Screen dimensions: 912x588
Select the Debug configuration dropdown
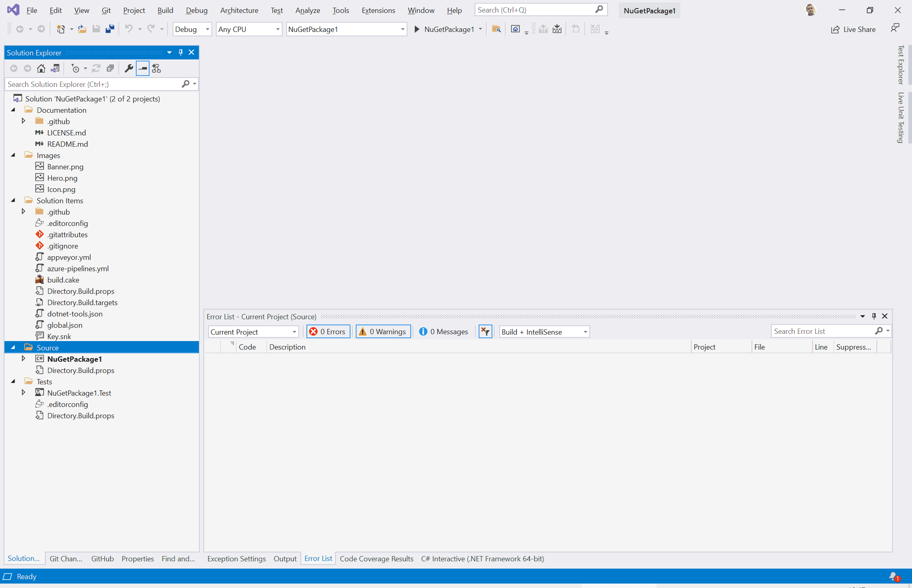pos(192,29)
